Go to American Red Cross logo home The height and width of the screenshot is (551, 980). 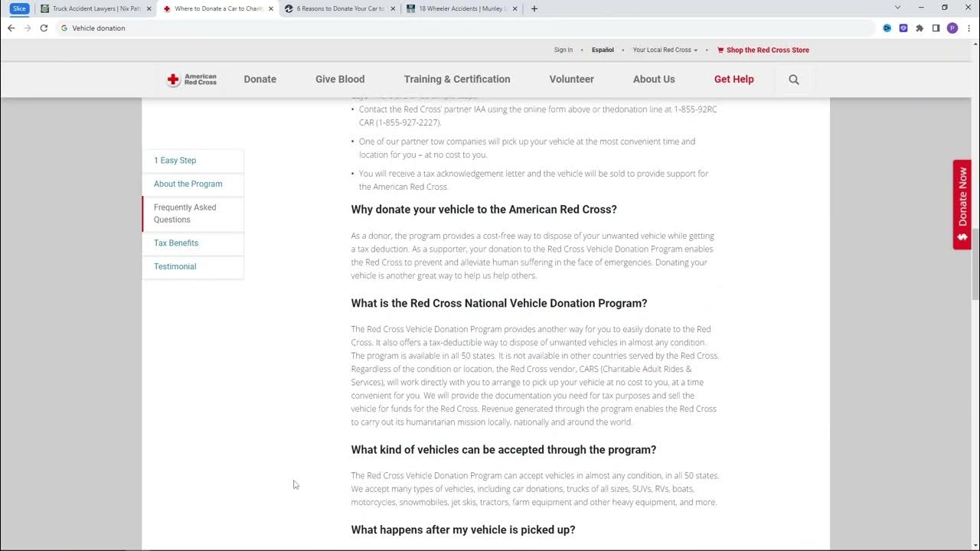click(x=192, y=80)
